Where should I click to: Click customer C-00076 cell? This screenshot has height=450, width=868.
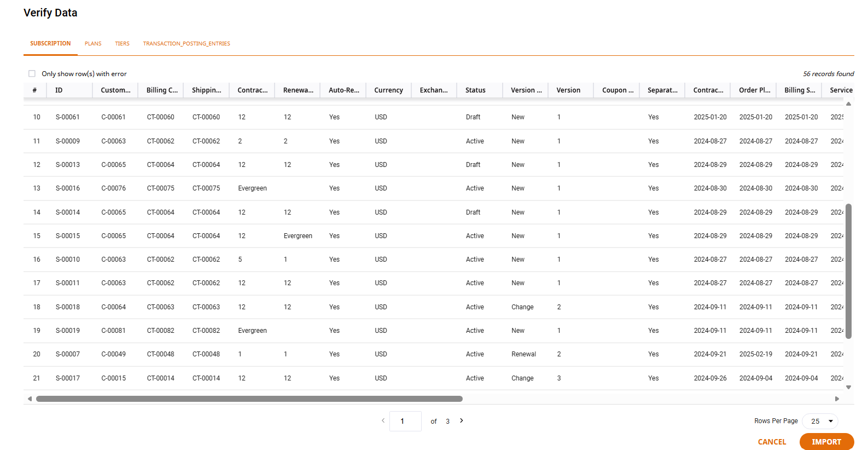tap(114, 188)
